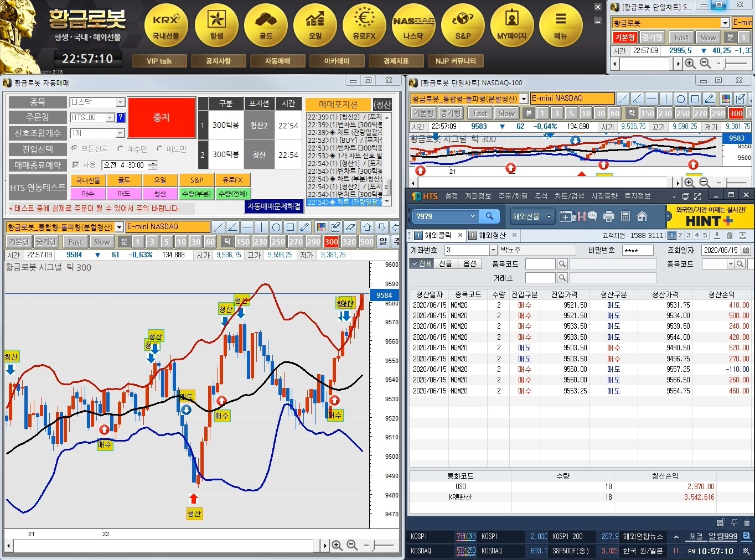Open the calculator icon in HTS toolbar
Screen dimensions: 755x560
click(625, 216)
